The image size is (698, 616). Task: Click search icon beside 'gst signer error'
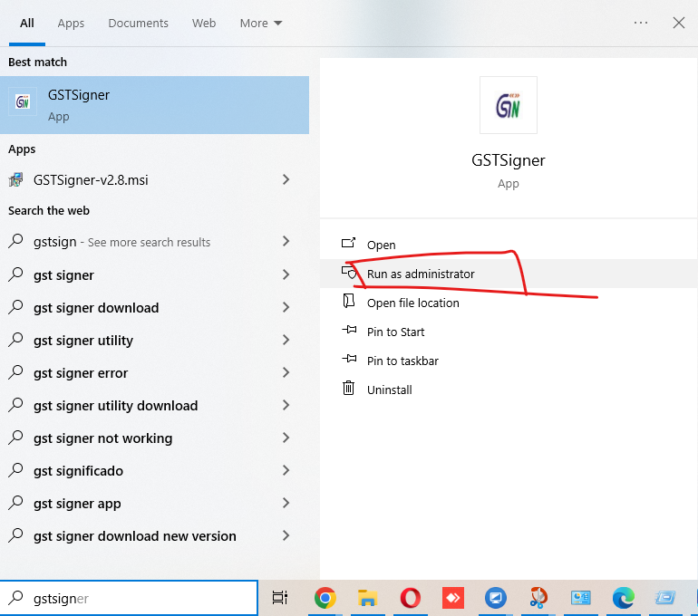[15, 372]
